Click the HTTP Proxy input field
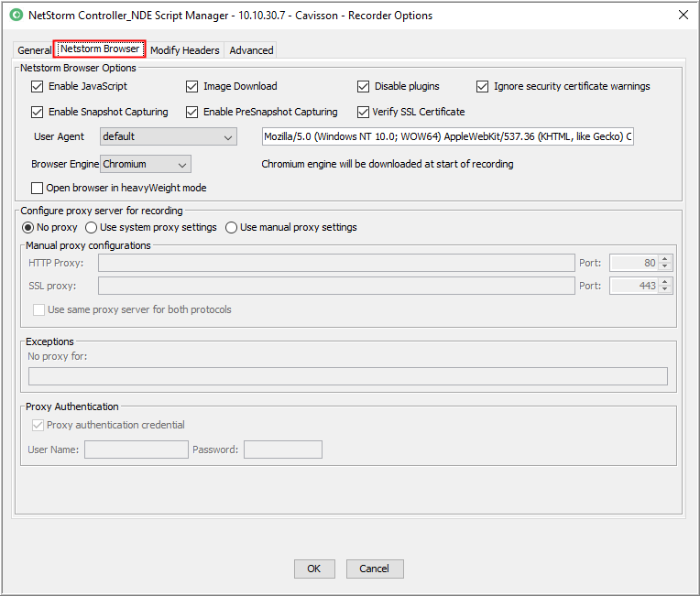This screenshot has height=596, width=700. pyautogui.click(x=336, y=263)
